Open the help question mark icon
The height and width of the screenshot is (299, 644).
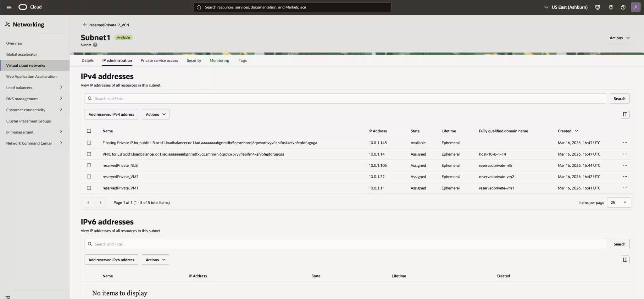pos(623,7)
